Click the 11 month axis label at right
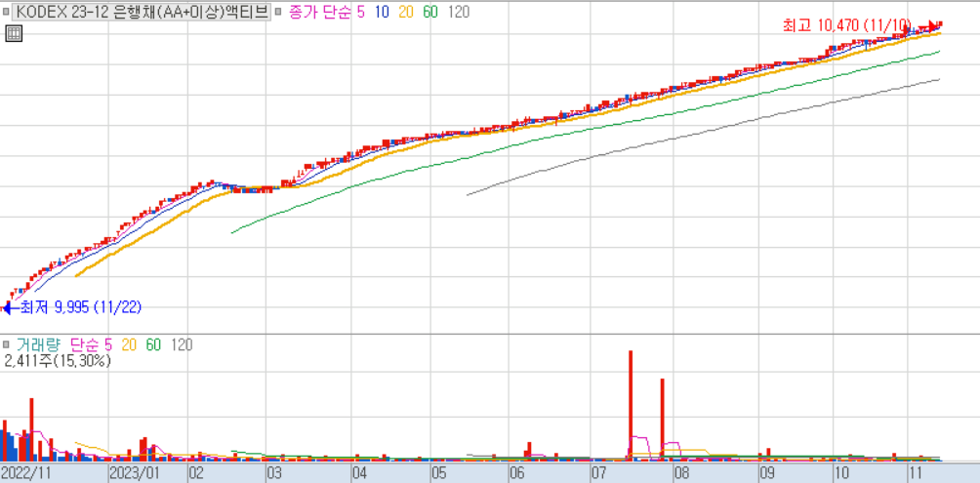980x483 pixels. click(915, 473)
